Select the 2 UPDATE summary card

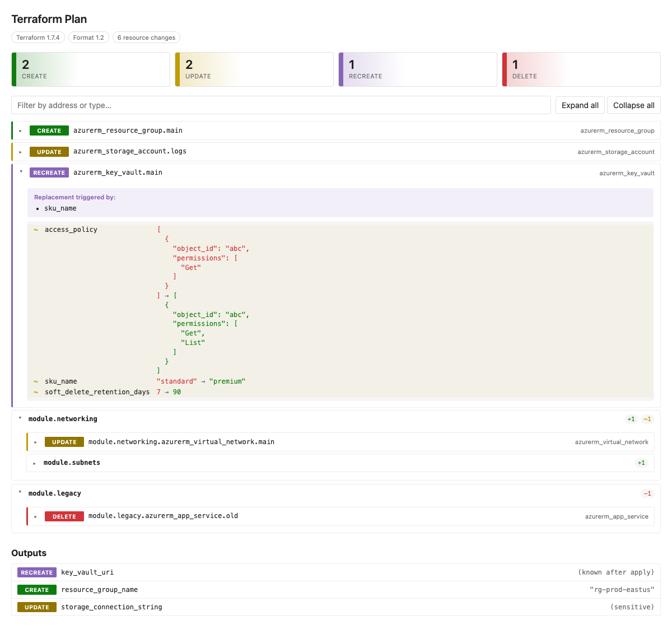pos(254,69)
